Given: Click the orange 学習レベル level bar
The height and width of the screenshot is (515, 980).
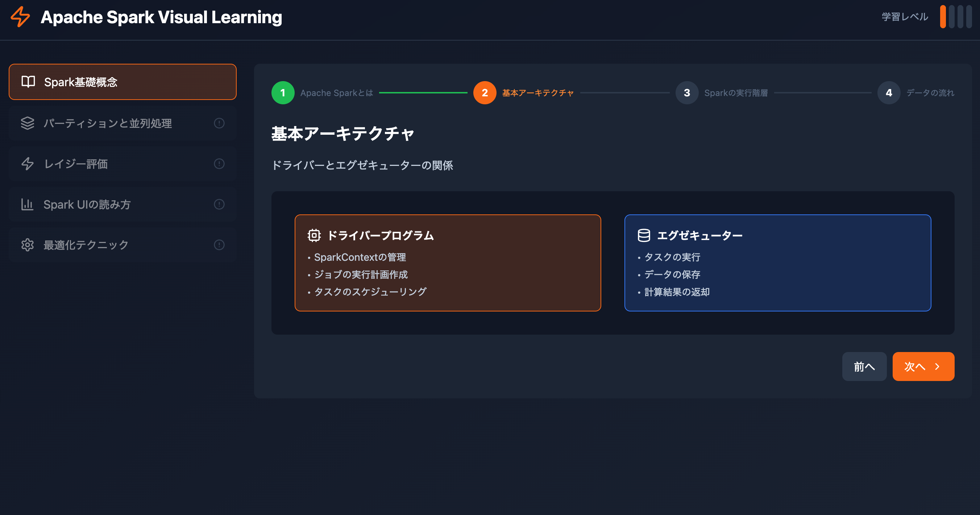Looking at the screenshot, I should [943, 17].
